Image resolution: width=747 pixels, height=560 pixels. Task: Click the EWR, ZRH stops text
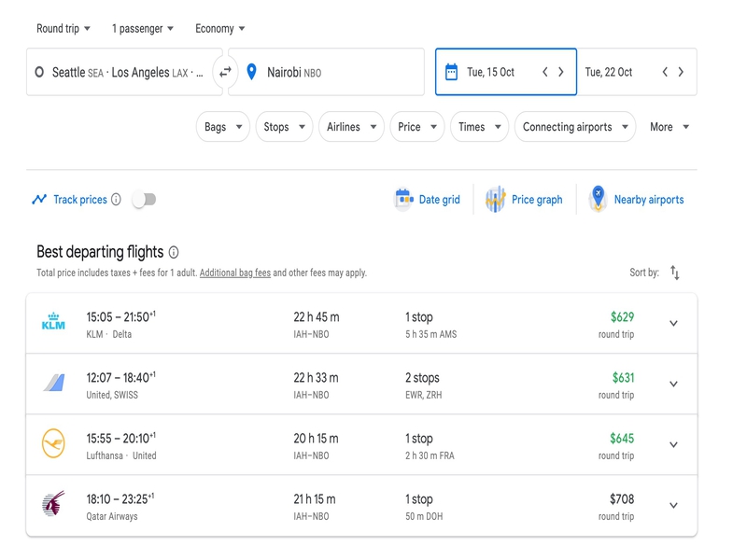424,395
